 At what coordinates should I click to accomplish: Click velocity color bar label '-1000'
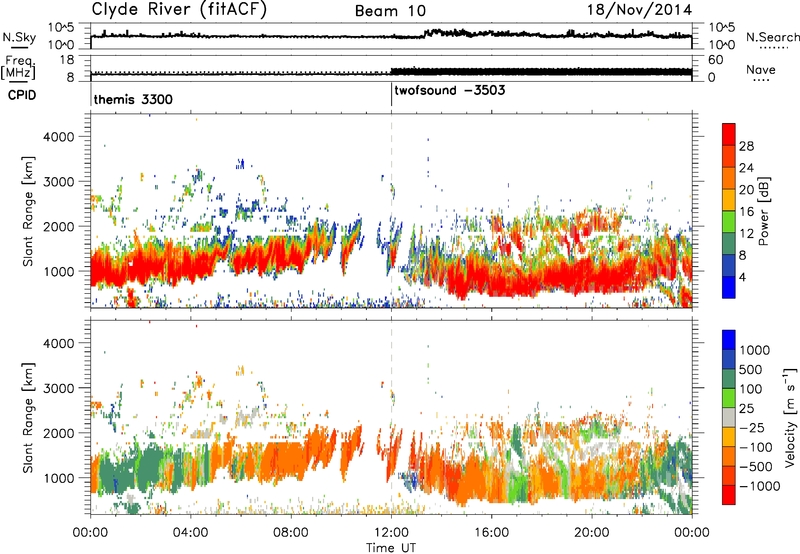[759, 486]
